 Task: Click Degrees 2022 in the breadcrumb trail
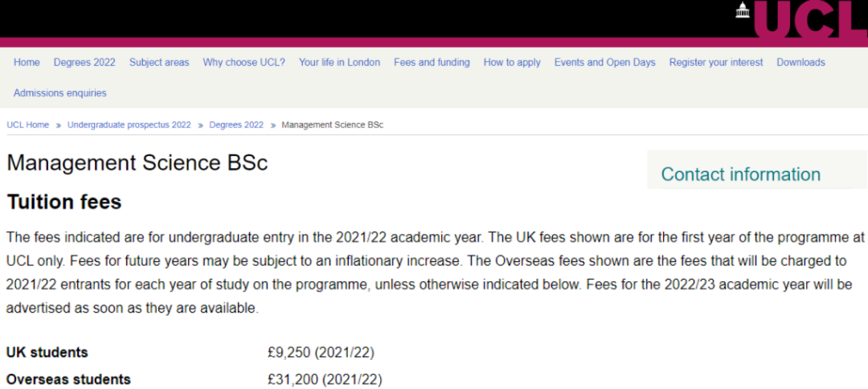(236, 125)
